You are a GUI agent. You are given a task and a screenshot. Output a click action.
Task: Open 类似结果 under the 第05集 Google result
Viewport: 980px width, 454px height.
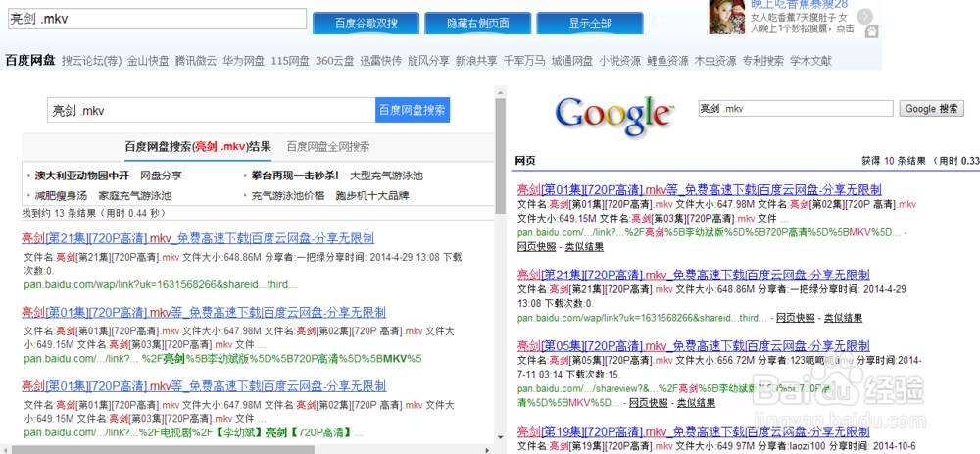pyautogui.click(x=696, y=402)
